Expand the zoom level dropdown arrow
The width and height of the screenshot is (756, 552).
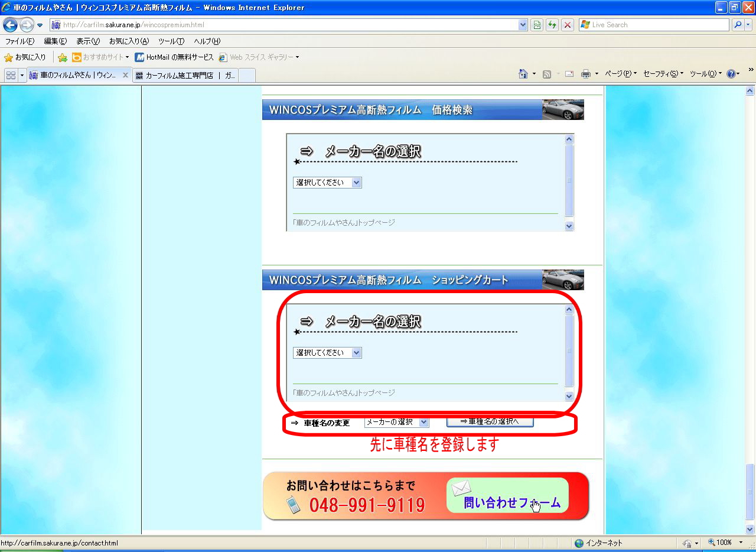(741, 543)
